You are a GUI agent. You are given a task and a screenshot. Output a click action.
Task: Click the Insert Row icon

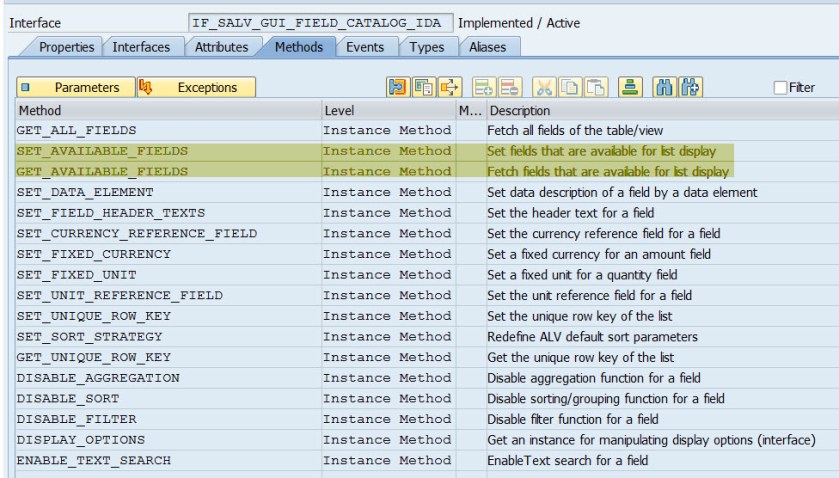tap(484, 88)
